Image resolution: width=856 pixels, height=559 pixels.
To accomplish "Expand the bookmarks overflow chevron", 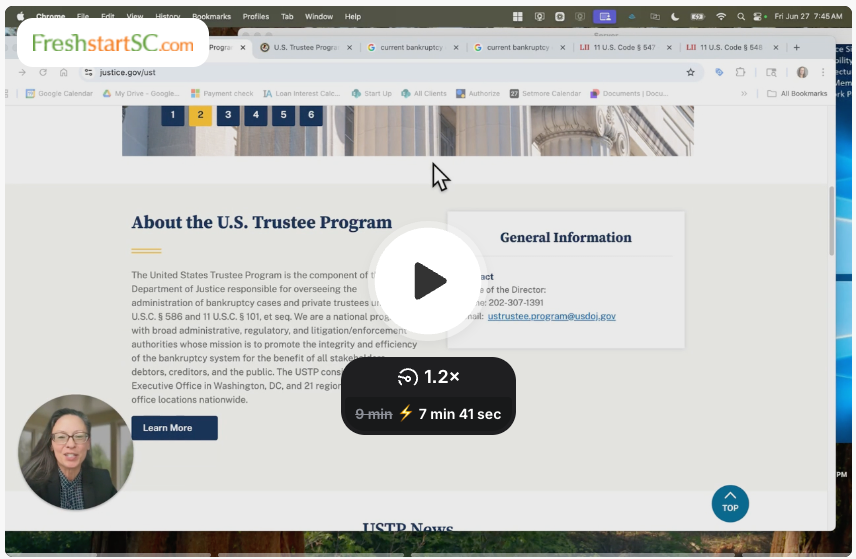I will click(x=744, y=94).
